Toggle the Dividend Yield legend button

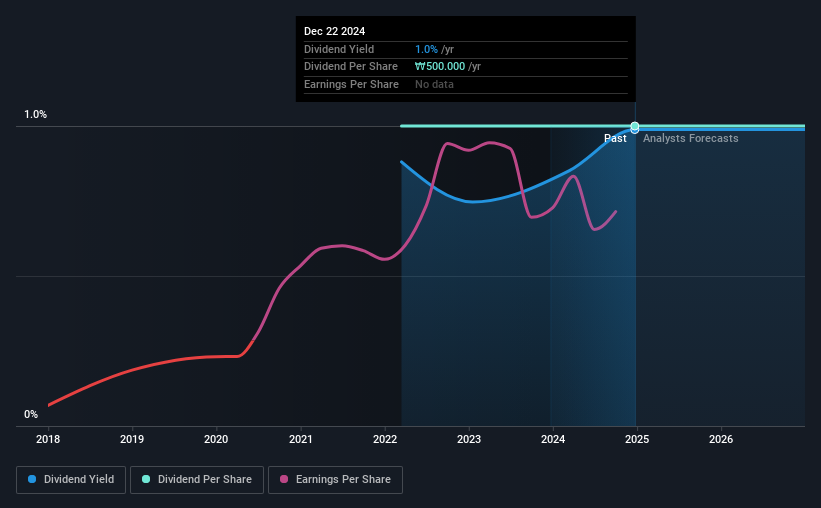coord(71,480)
